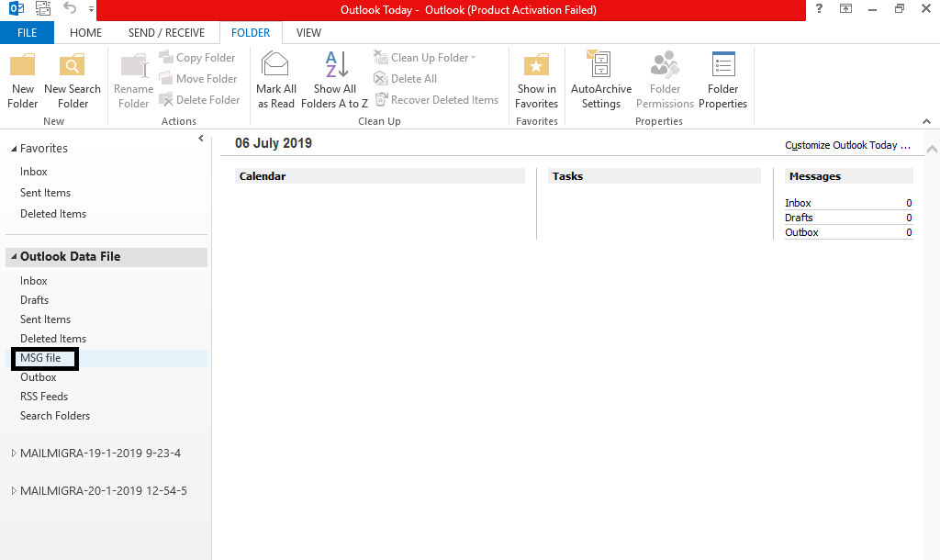
Task: Click the Undo arrow in quick access toolbar
Action: pyautogui.click(x=70, y=8)
